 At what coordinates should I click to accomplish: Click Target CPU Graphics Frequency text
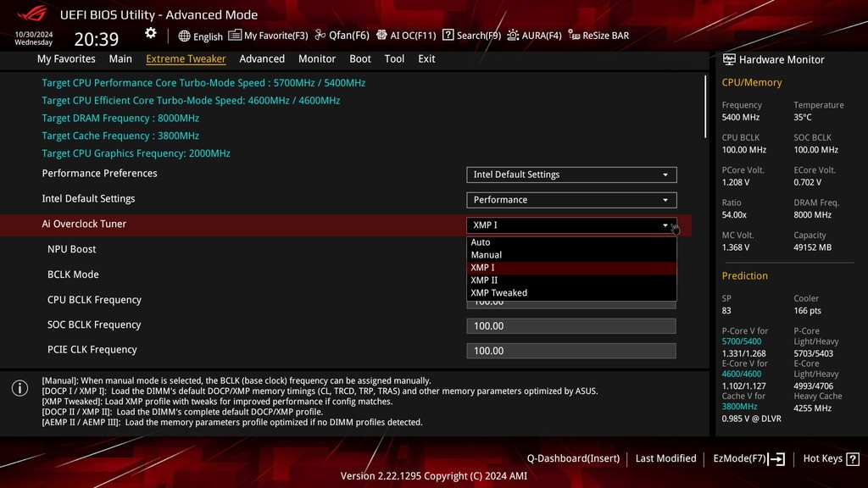(x=136, y=153)
